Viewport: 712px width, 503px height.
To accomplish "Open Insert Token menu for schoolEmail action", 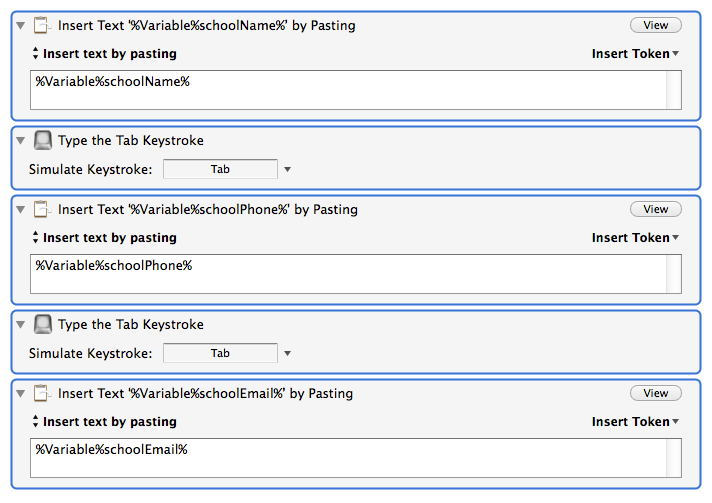I will [x=635, y=421].
